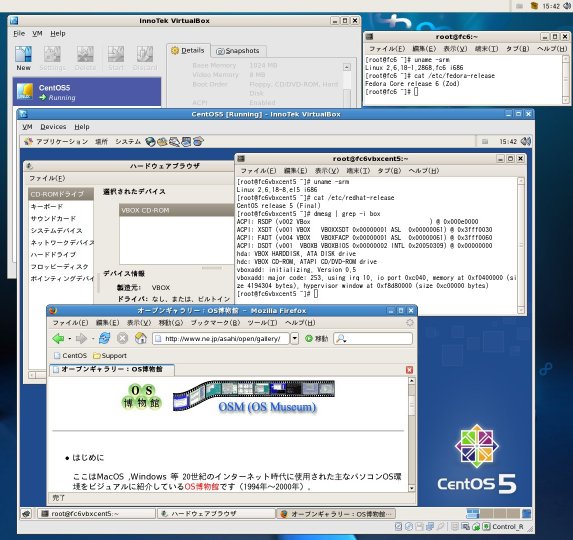The image size is (573, 540).
Task: Open ヘルプ menu in root@fc6 host terminal
Action: coord(552,49)
